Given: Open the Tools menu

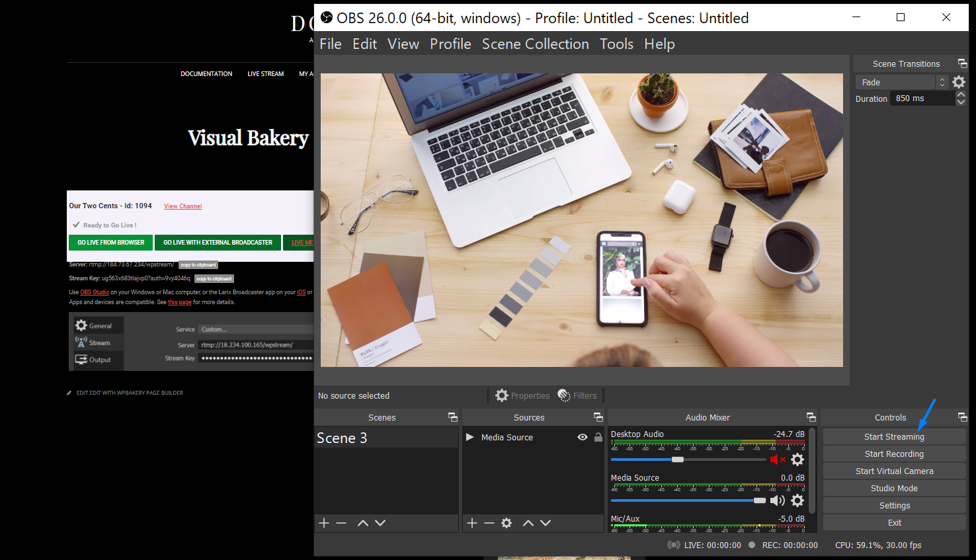Looking at the screenshot, I should click(617, 44).
